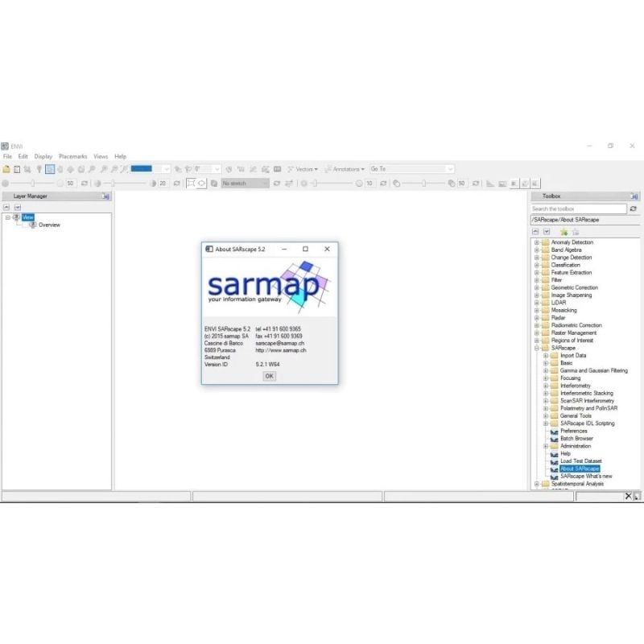
Task: Click the Load Test Dataset tool icon
Action: pos(554,461)
